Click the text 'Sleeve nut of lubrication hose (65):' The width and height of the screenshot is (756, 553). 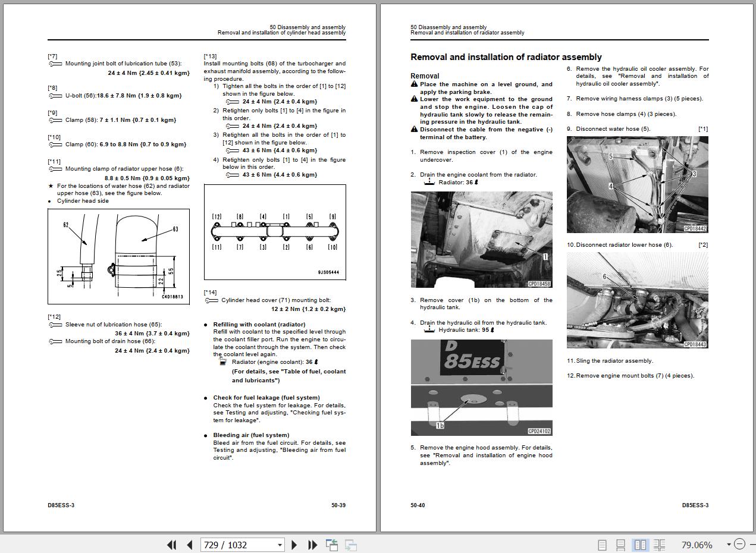click(113, 325)
